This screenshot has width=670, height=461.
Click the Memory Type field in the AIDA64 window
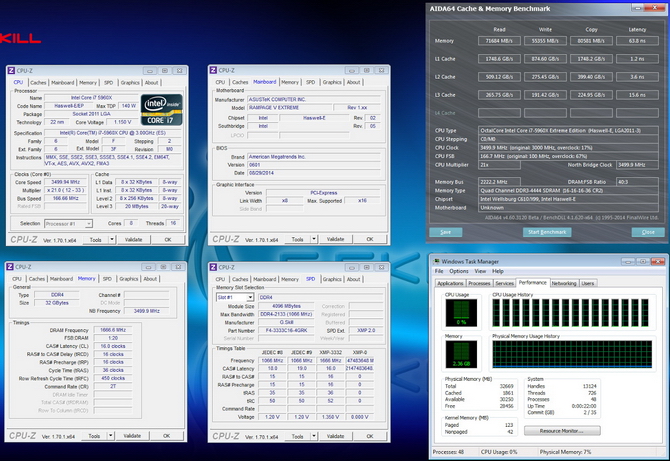pyautogui.click(x=568, y=191)
